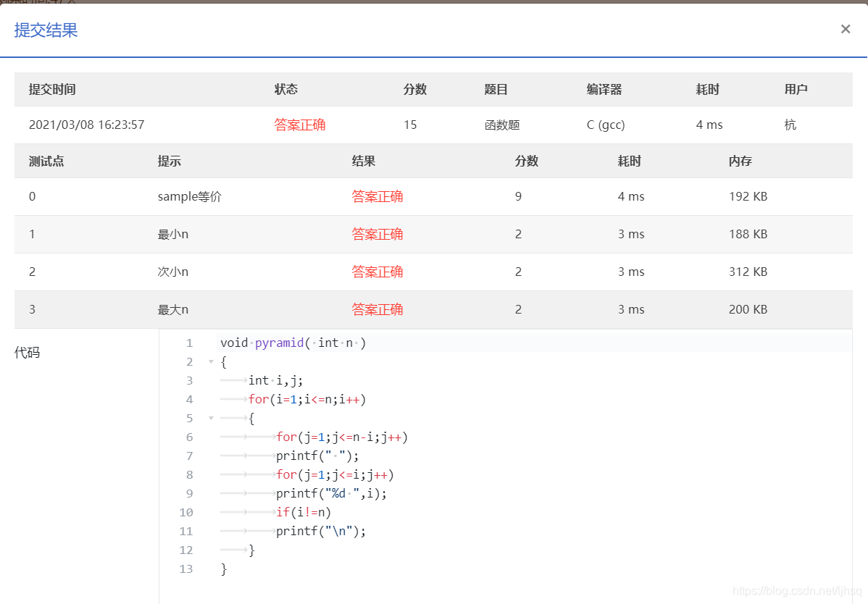Click the score 9 in sample等价 row
The height and width of the screenshot is (604, 868).
[518, 196]
